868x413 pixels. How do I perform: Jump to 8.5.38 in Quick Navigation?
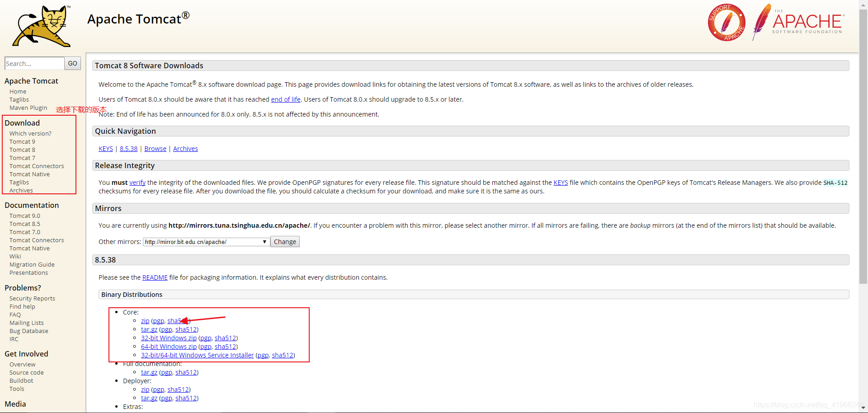128,149
